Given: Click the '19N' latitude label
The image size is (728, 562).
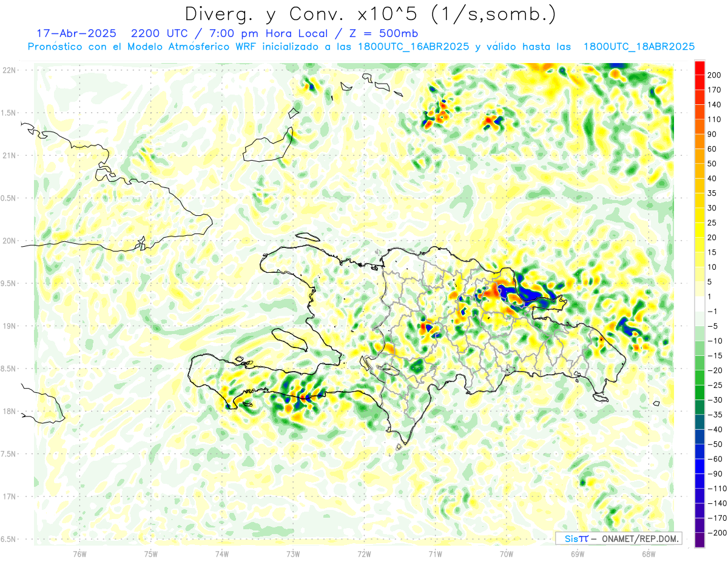Looking at the screenshot, I should 8,326.
